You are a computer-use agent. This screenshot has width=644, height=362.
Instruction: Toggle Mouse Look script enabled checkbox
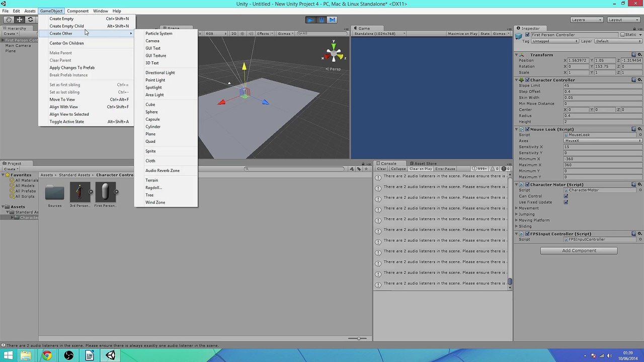point(527,129)
